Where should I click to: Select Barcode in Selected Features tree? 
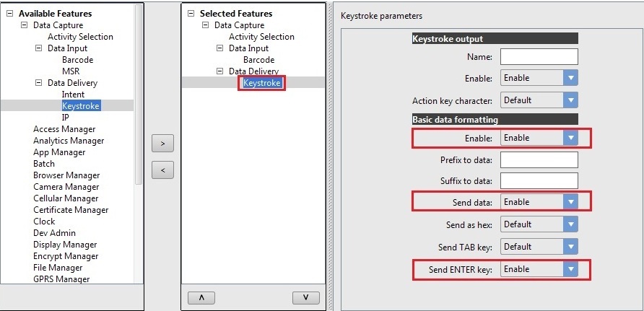(258, 60)
